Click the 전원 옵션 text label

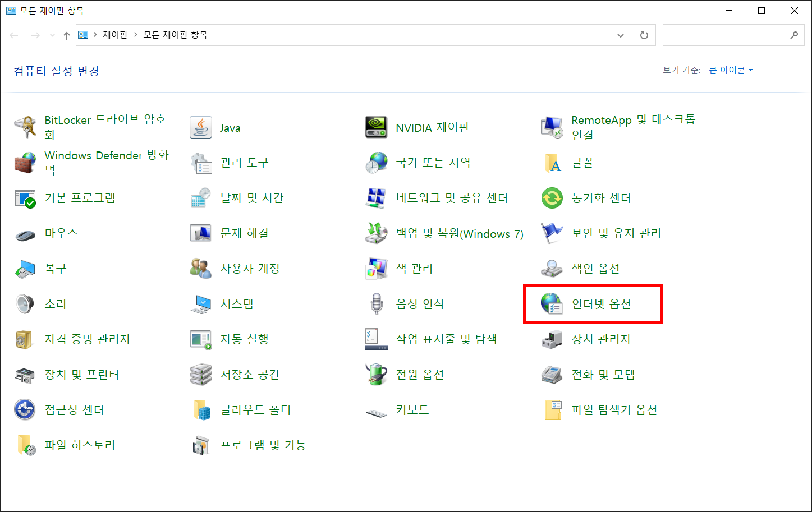[420, 375]
